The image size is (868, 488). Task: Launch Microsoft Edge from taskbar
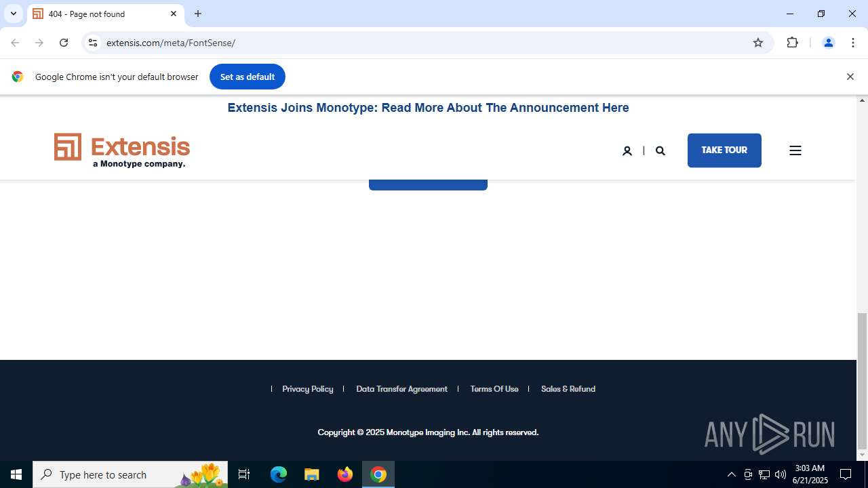[x=279, y=474]
